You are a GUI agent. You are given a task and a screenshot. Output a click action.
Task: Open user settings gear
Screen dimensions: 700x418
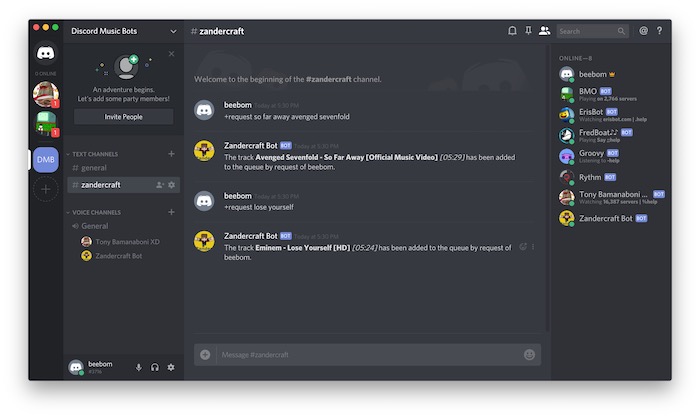(x=171, y=367)
